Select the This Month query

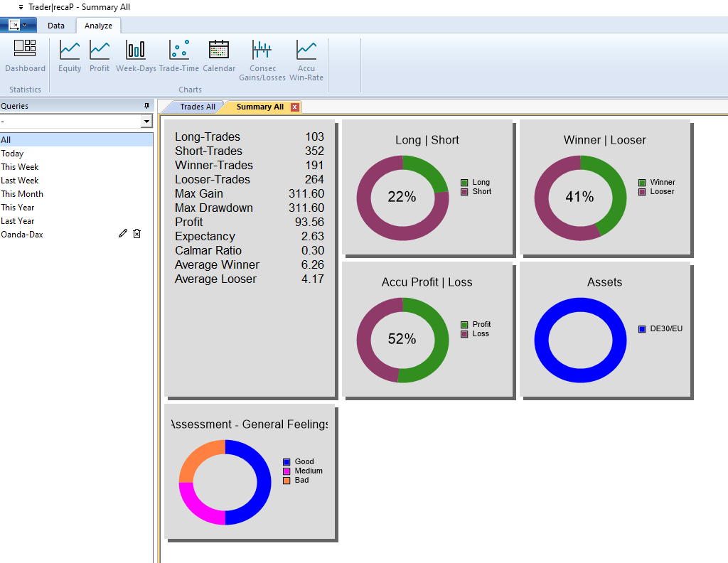tap(22, 194)
